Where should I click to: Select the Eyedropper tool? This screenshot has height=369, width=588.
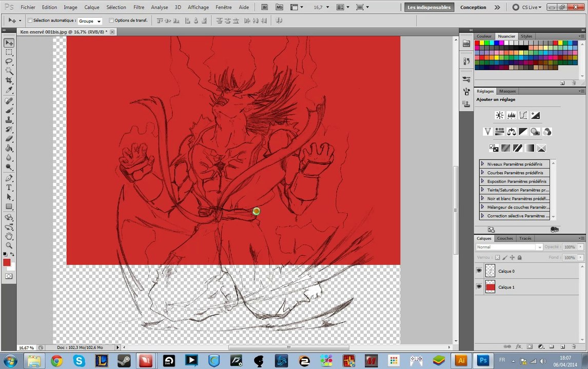[x=9, y=90]
